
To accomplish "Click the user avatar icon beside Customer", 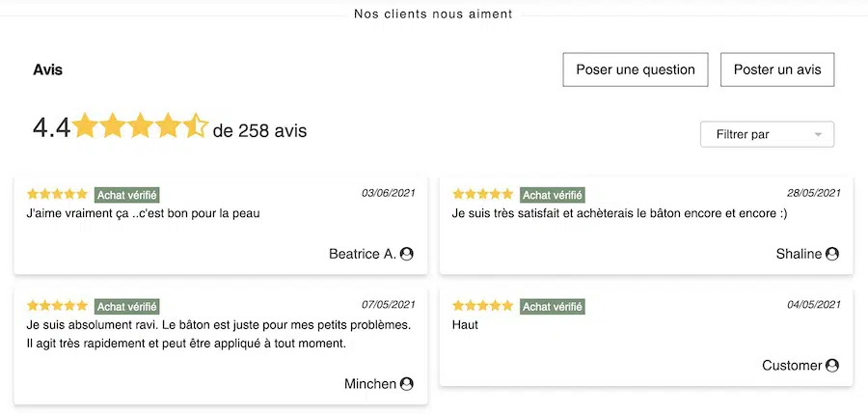I will pyautogui.click(x=832, y=366).
